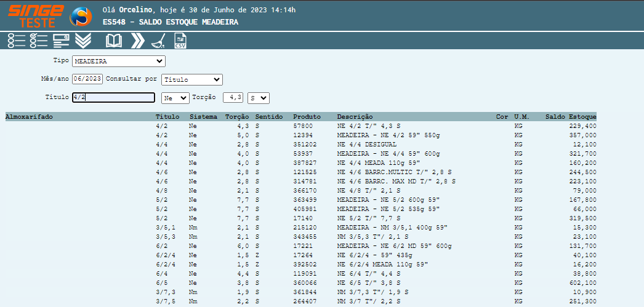The image size is (644, 307).
Task: Open the Ne sistema dropdown
Action: 175,98
